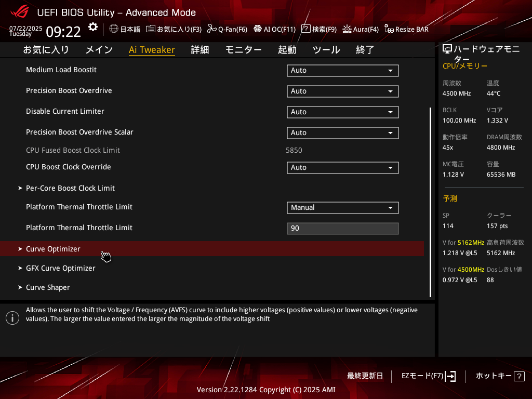Click 検索(F9) button label

[324, 29]
